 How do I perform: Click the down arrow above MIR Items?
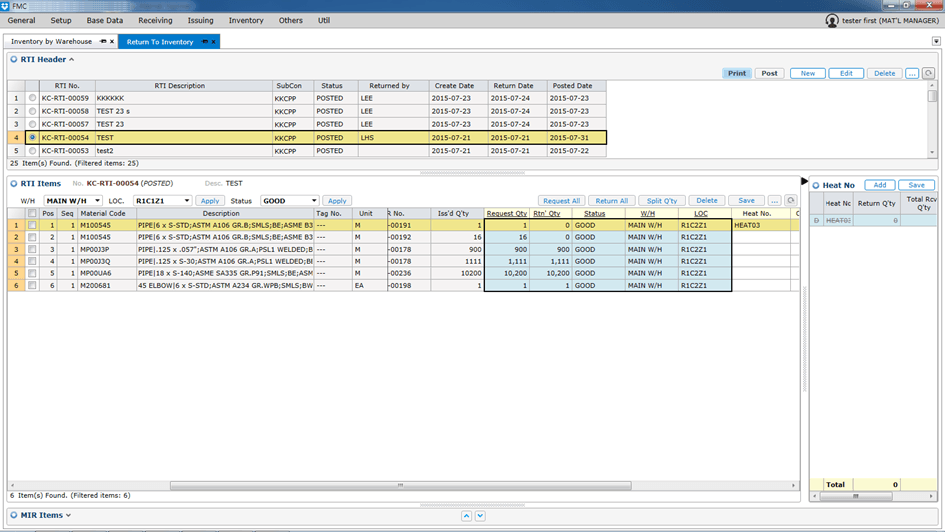pyautogui.click(x=480, y=516)
